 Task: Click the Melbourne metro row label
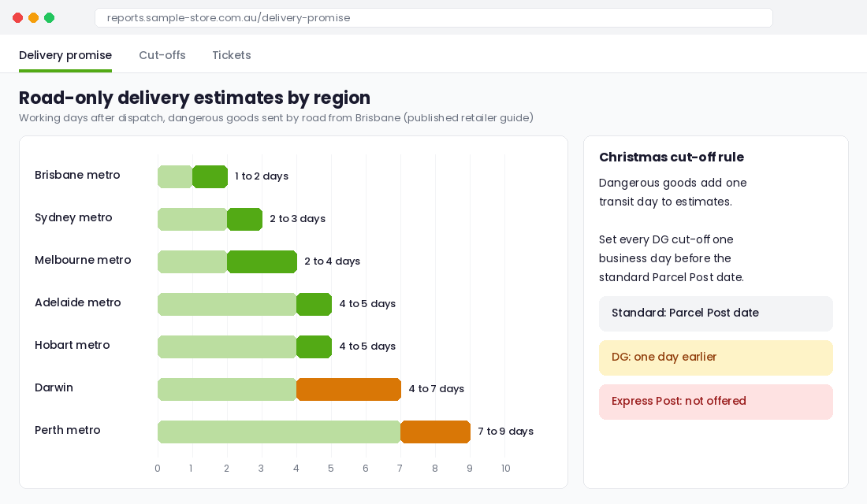83,261
